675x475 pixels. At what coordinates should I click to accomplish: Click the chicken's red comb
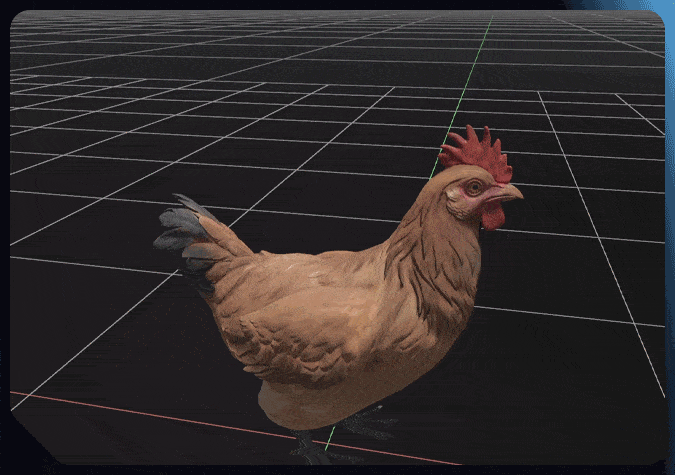[476, 152]
